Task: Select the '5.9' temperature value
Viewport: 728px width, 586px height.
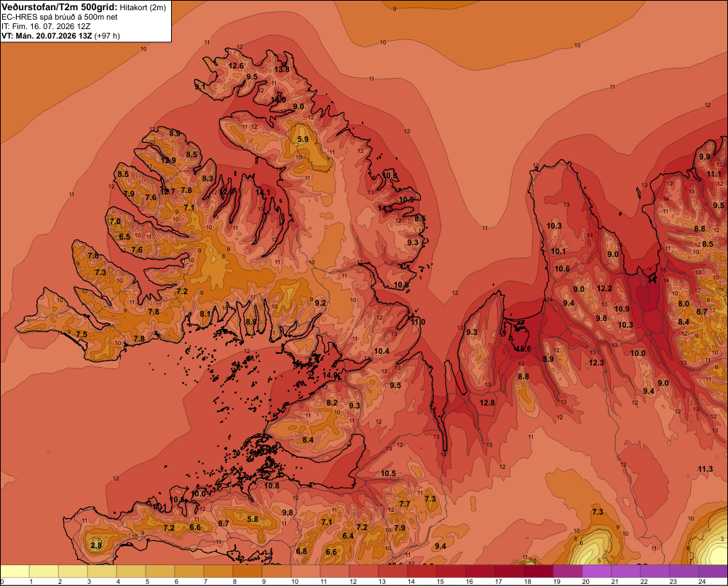Action: coord(303,139)
